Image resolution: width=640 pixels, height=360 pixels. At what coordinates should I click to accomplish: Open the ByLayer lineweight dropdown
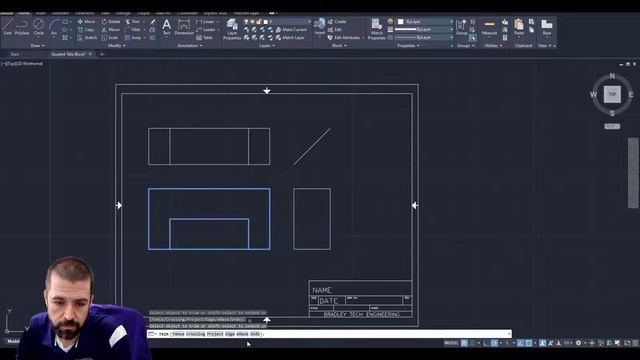424,29
